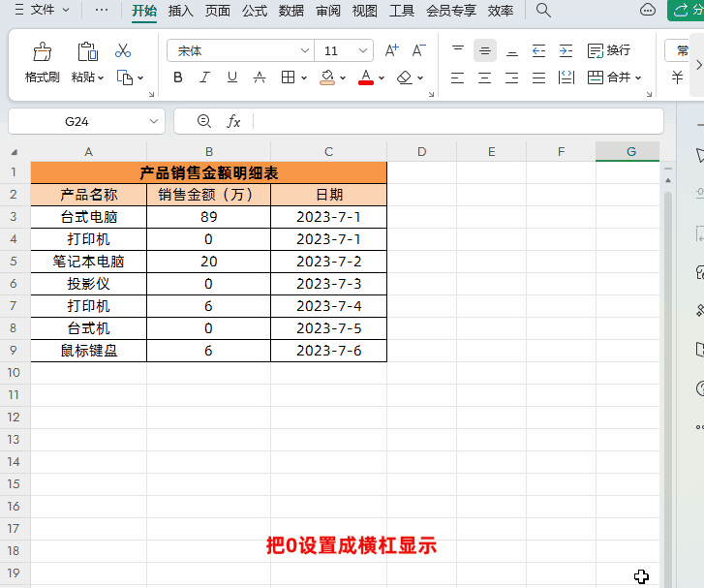Switch to the 页面 Page tab
Image resolution: width=704 pixels, height=588 pixels.
218,11
